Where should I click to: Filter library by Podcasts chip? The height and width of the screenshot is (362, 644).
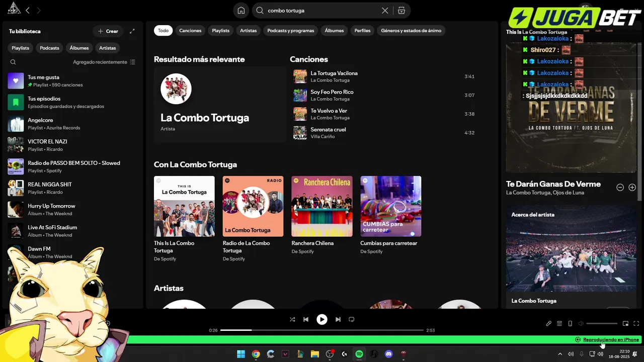point(49,48)
